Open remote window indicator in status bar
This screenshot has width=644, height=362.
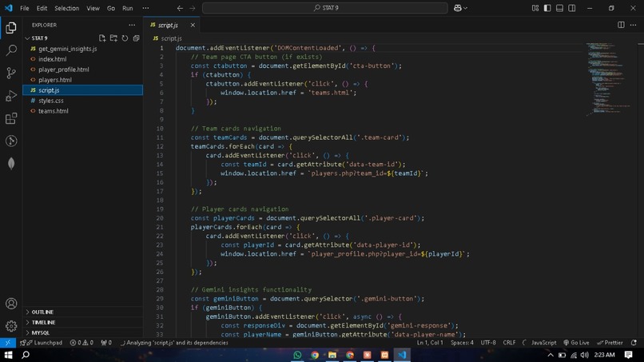(x=8, y=343)
